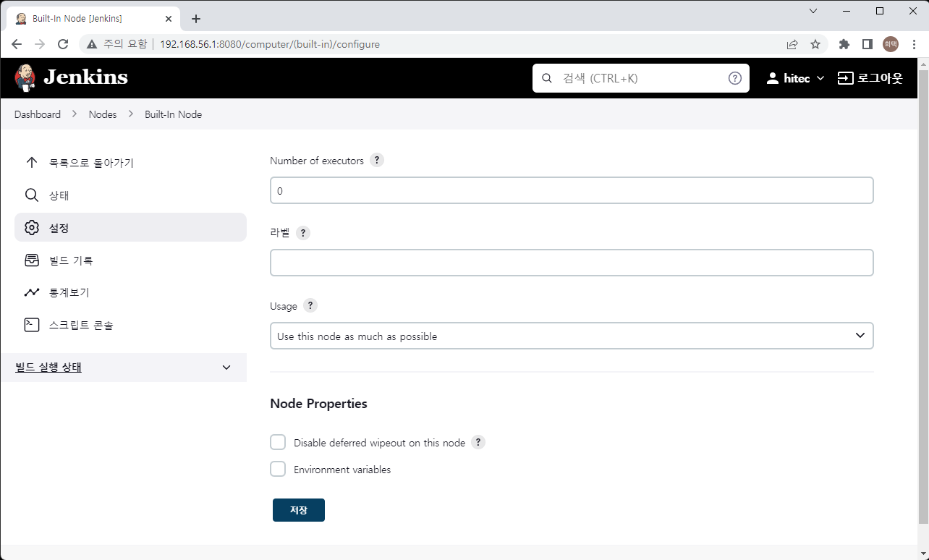
Task: Click the Built-In Node breadcrumb
Action: 173,114
